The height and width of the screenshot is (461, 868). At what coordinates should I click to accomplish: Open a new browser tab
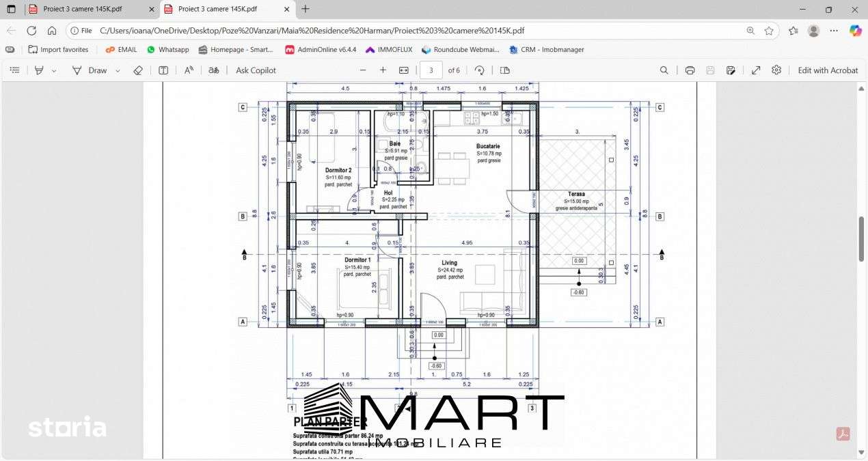click(x=306, y=10)
